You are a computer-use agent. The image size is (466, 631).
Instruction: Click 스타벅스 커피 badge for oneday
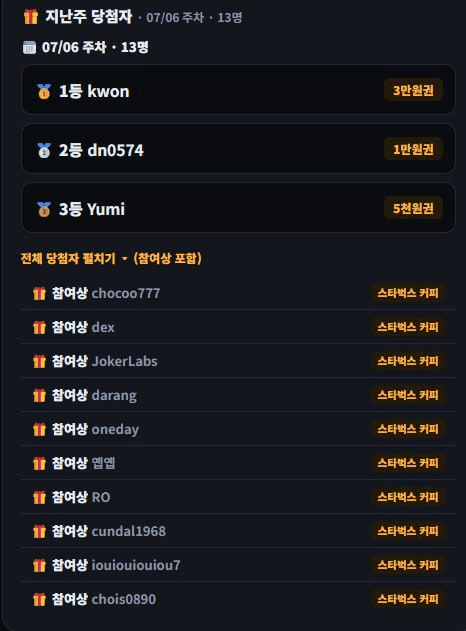click(408, 429)
